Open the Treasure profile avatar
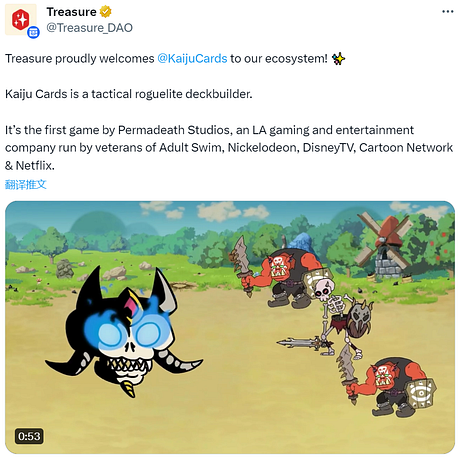This screenshot has height=466, width=467. [21, 19]
